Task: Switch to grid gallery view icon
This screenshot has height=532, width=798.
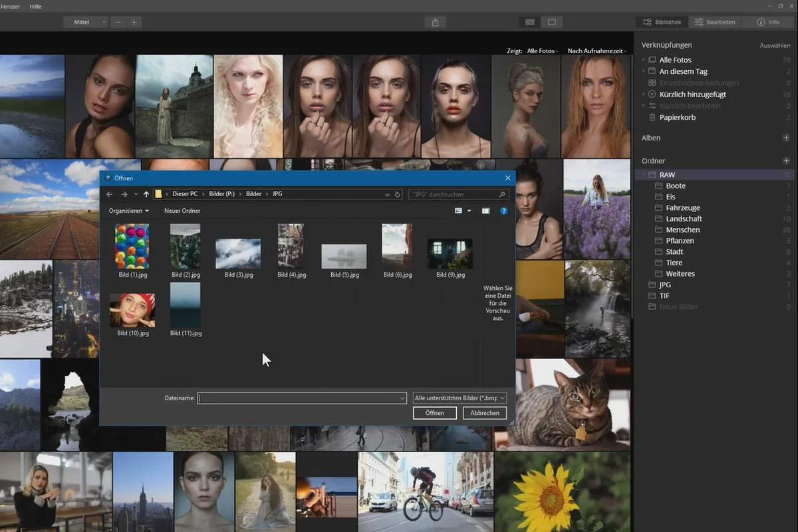Action: click(x=530, y=22)
